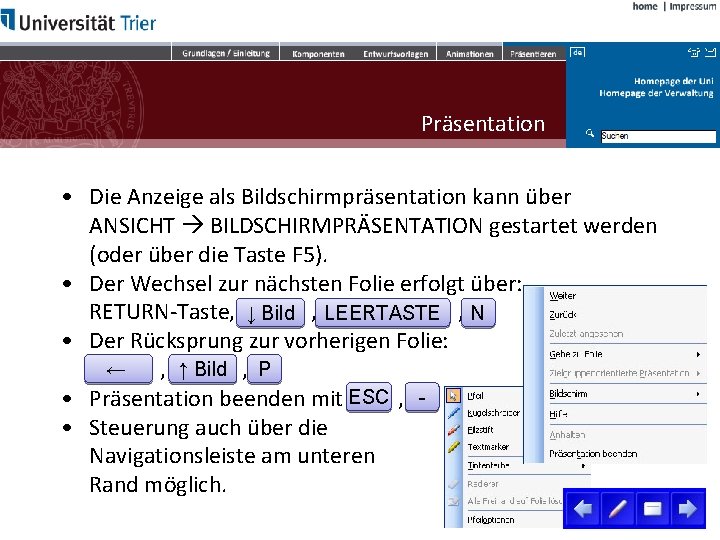The width and height of the screenshot is (720, 540).
Task: Select 'Pfeiloptionen' in the pen menu
Action: point(490,520)
